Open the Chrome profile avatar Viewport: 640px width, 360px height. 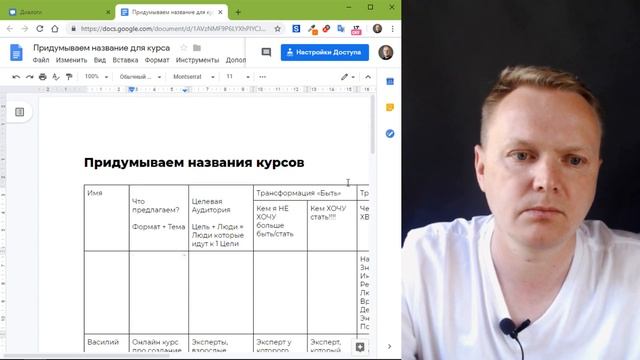click(377, 29)
